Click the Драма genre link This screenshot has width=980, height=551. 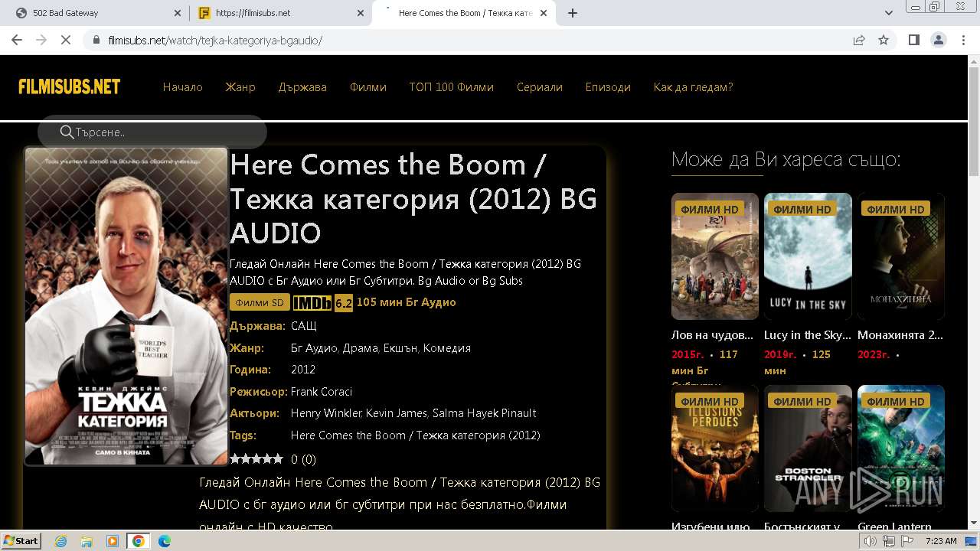pos(361,348)
